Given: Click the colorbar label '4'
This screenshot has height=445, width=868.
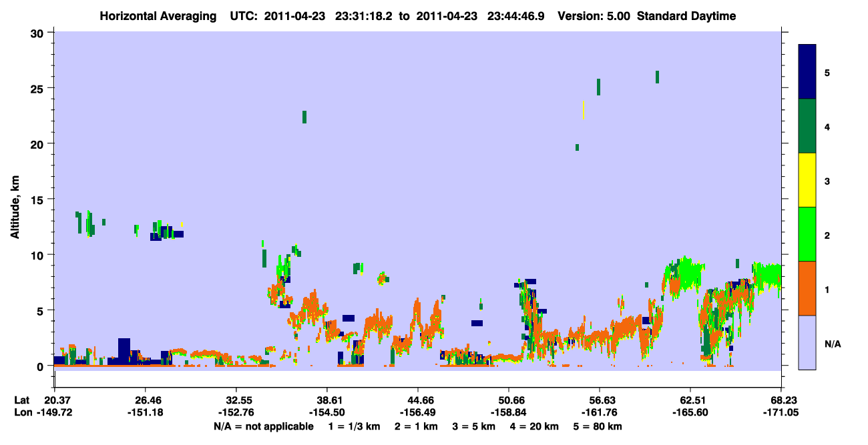Looking at the screenshot, I should (827, 127).
